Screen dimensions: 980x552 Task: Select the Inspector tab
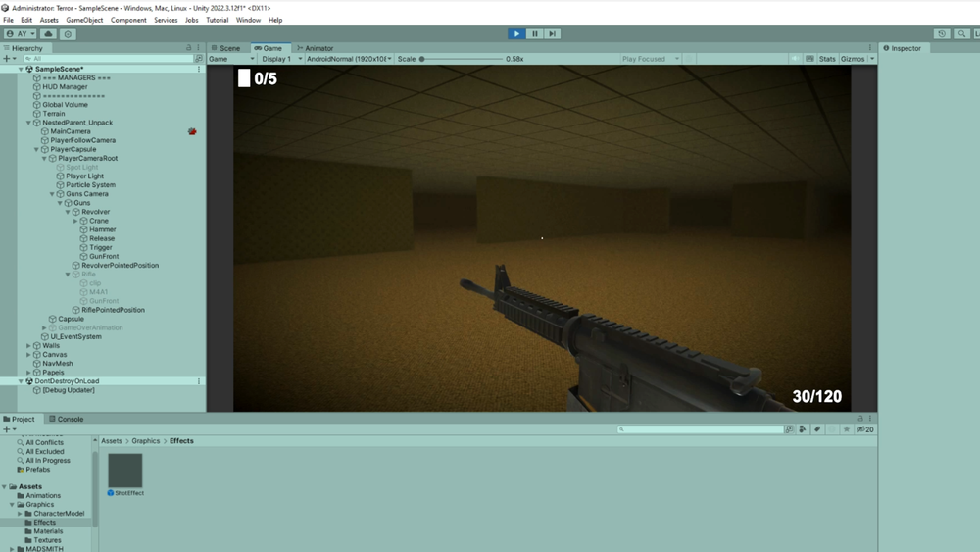[x=902, y=48]
